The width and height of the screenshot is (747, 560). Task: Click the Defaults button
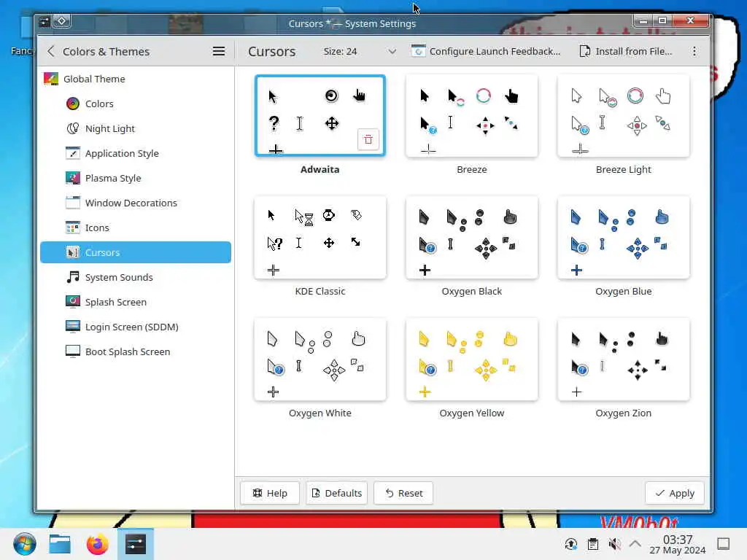pos(337,493)
